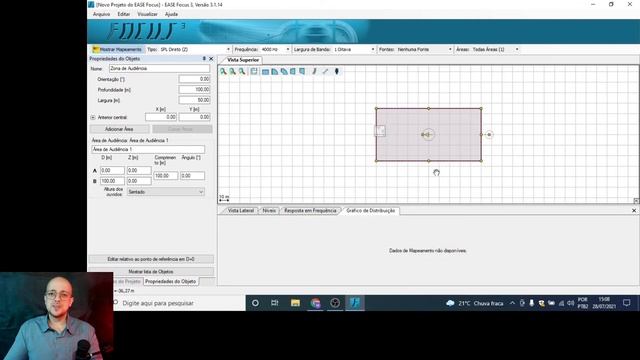Click the Profundidade input field

pyautogui.click(x=194, y=89)
